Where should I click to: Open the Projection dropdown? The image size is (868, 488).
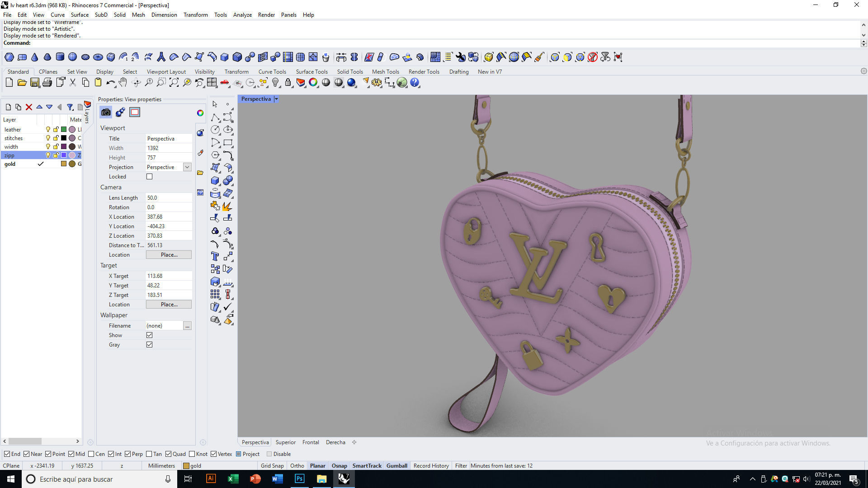tap(187, 167)
